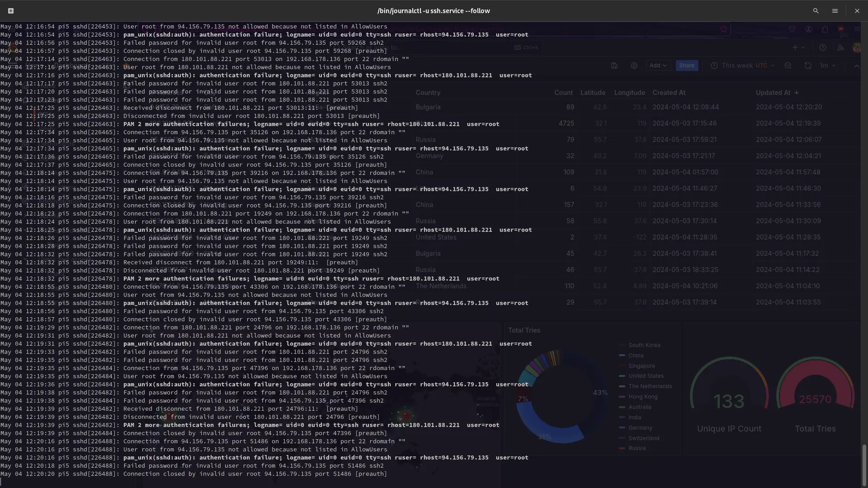
Task: Click the Total Tries panel title
Action: pyautogui.click(x=524, y=330)
